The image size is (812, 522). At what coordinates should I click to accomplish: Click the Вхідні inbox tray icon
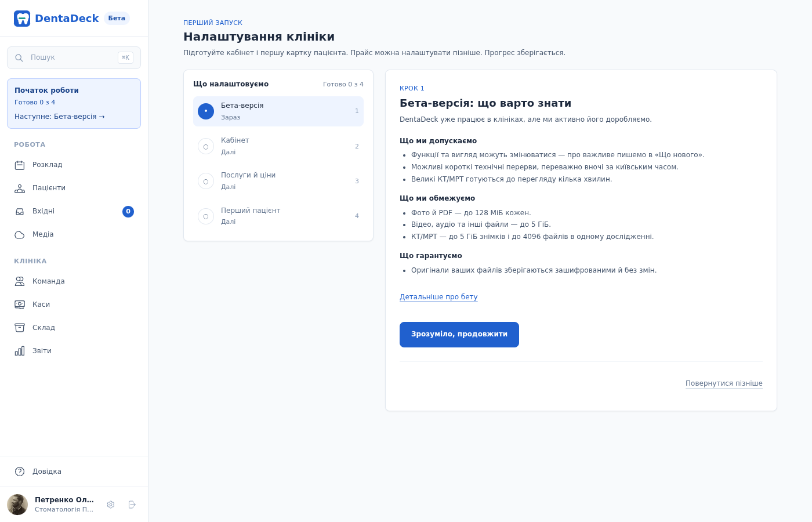click(x=20, y=212)
